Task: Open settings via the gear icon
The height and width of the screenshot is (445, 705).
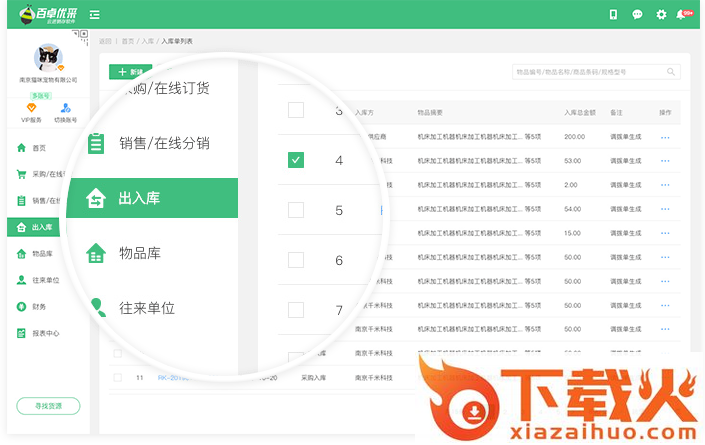Action: click(x=661, y=14)
